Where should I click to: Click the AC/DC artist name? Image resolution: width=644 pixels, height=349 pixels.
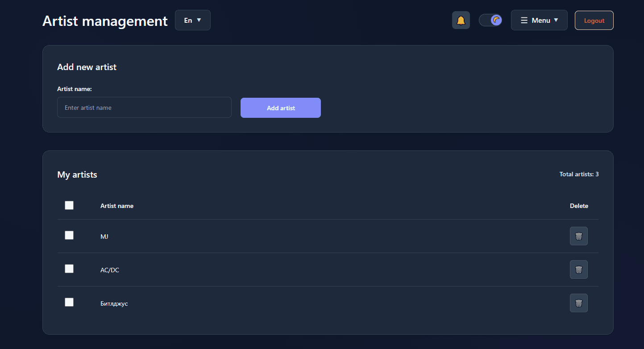(x=110, y=270)
